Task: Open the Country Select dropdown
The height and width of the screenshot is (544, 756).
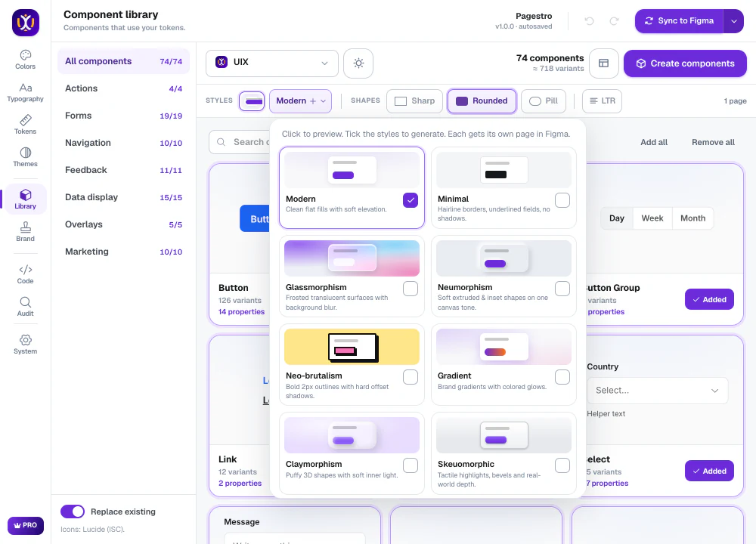Action: tap(657, 391)
